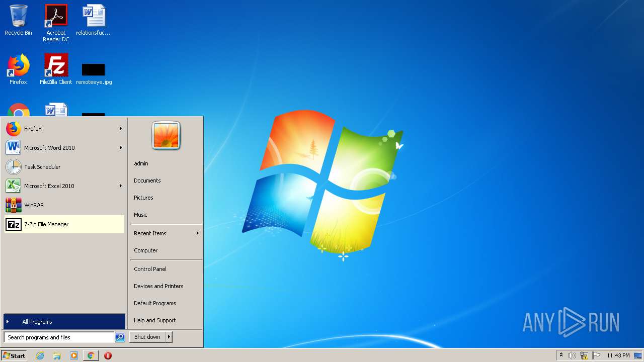This screenshot has height=362, width=644.
Task: Select FileZilla Client desktop shortcut
Action: click(x=56, y=69)
